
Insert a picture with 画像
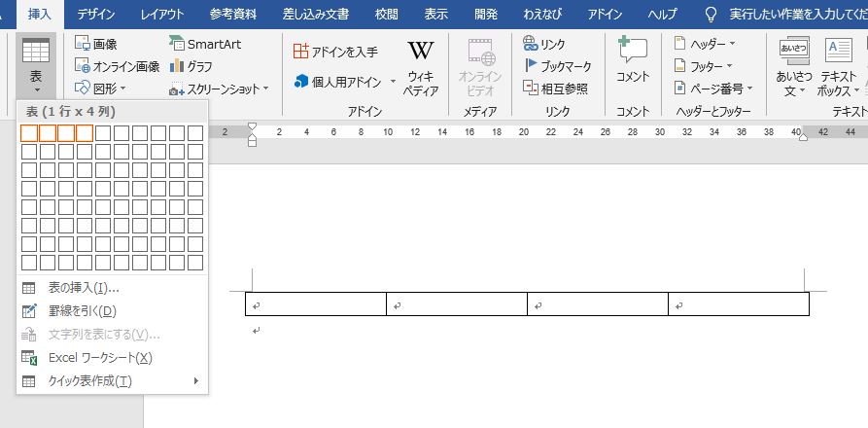click(96, 45)
